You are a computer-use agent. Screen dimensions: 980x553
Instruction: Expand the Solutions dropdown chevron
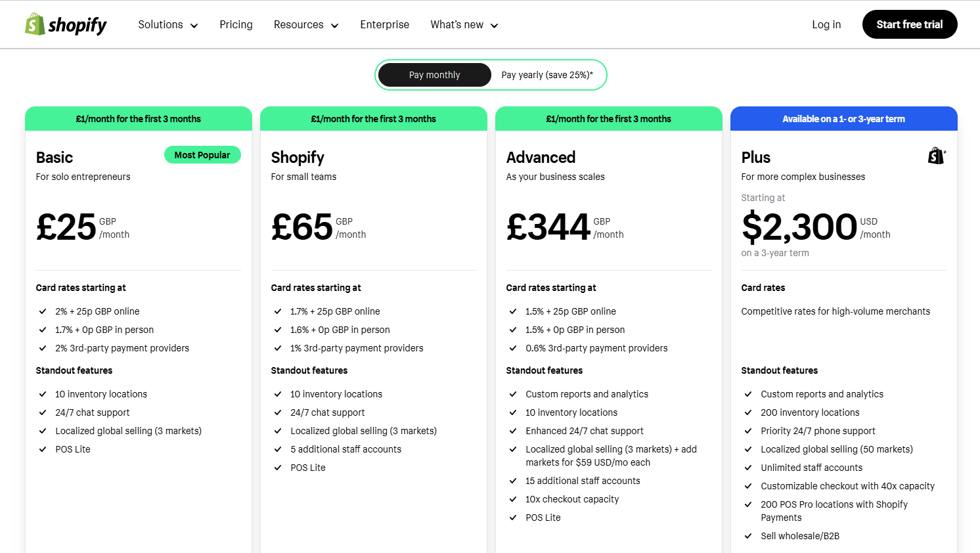click(x=194, y=26)
